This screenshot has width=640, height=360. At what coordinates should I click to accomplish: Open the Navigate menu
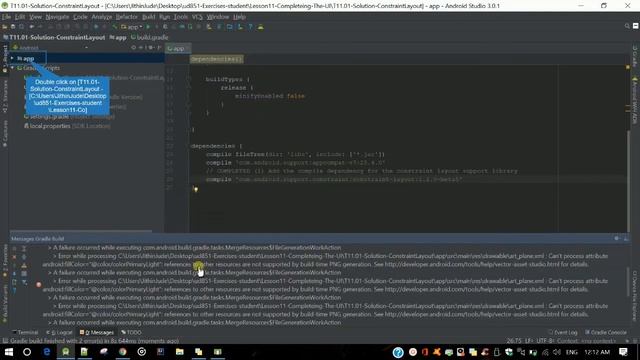pos(57,17)
